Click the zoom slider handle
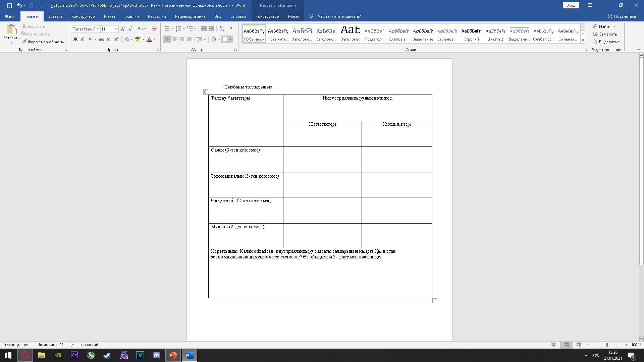Screen dimensions: 644x362 [607, 345]
